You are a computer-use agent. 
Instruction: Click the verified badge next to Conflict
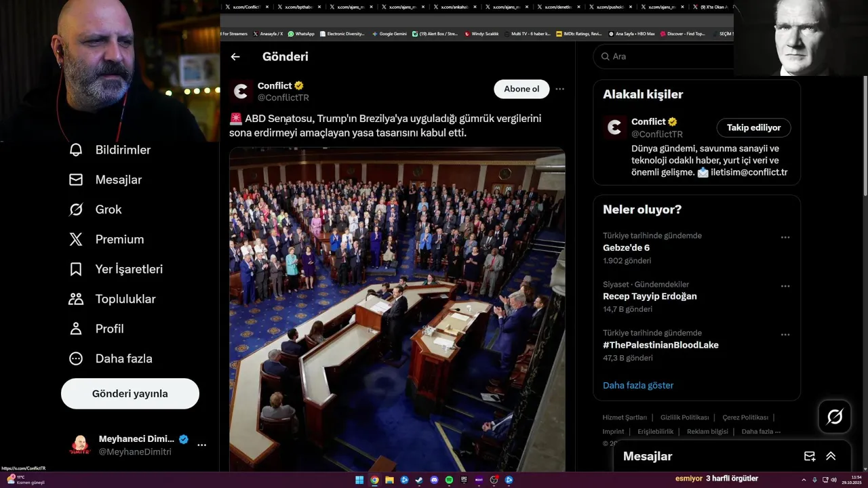[299, 85]
